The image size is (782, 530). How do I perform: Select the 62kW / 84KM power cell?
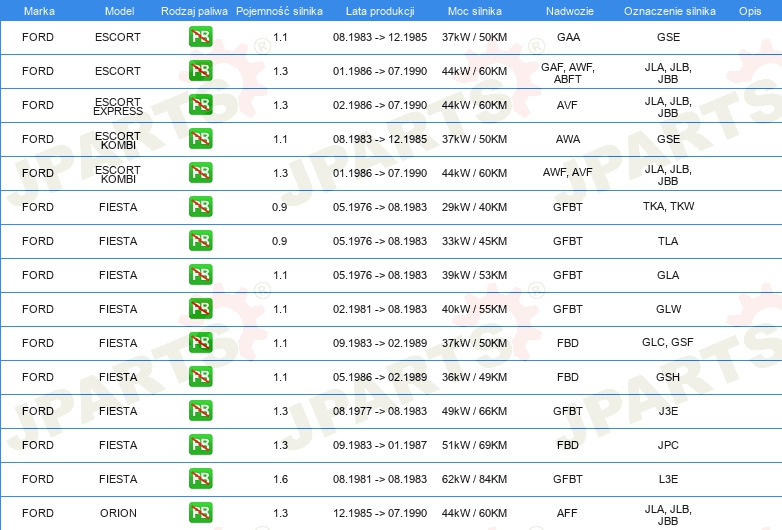[474, 479]
